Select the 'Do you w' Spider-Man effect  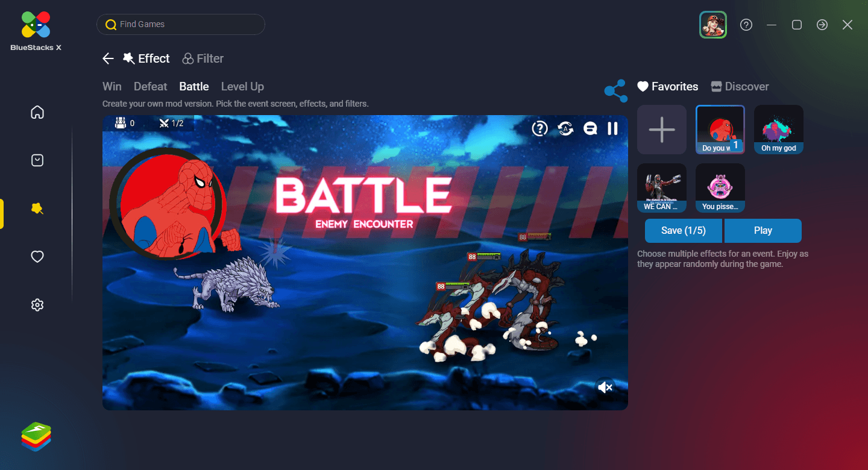coord(720,130)
